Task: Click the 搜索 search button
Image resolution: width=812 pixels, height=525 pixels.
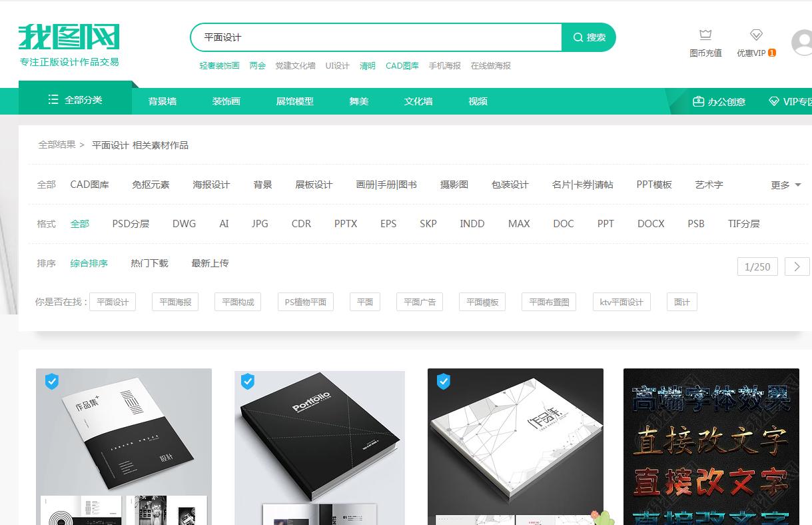Action: 589,37
